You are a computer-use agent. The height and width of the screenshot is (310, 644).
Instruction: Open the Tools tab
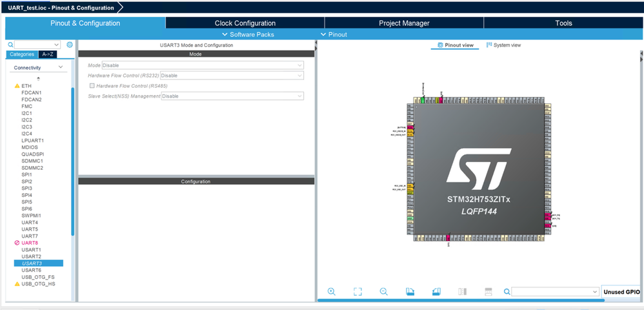coord(563,23)
